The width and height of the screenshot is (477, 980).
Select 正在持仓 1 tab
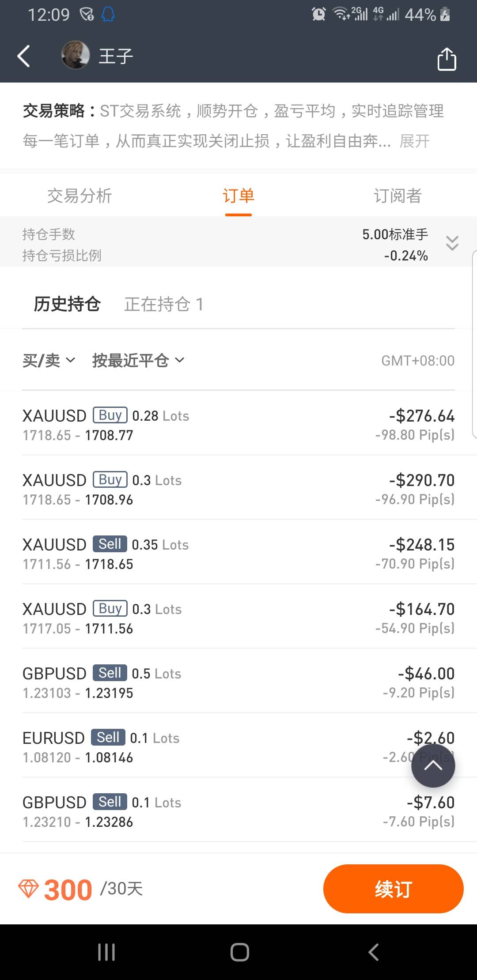pos(163,304)
